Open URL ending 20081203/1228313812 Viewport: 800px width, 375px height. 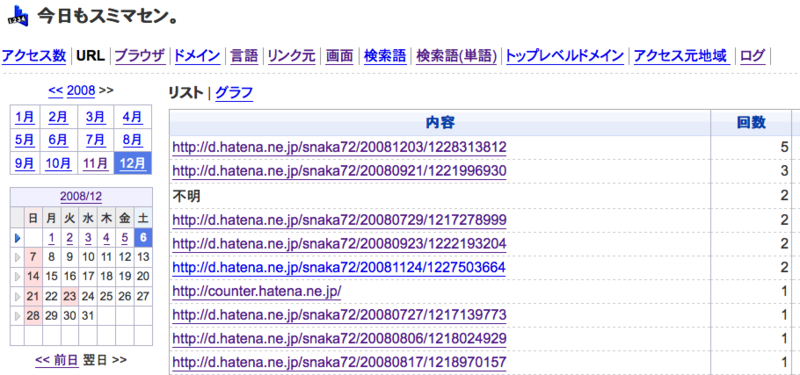tap(339, 147)
